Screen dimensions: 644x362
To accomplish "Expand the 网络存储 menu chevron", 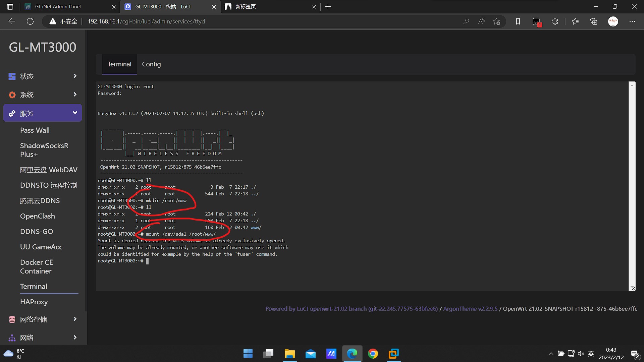I will click(x=75, y=319).
